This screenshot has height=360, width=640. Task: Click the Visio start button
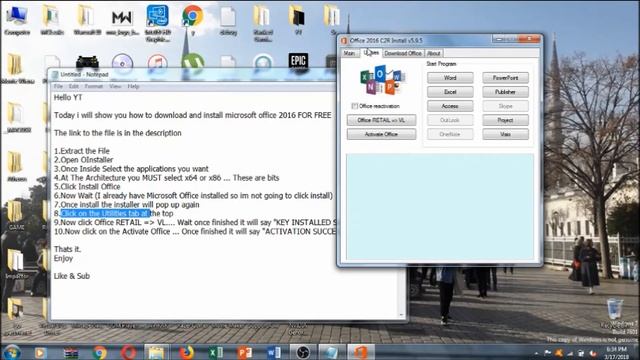(505, 134)
